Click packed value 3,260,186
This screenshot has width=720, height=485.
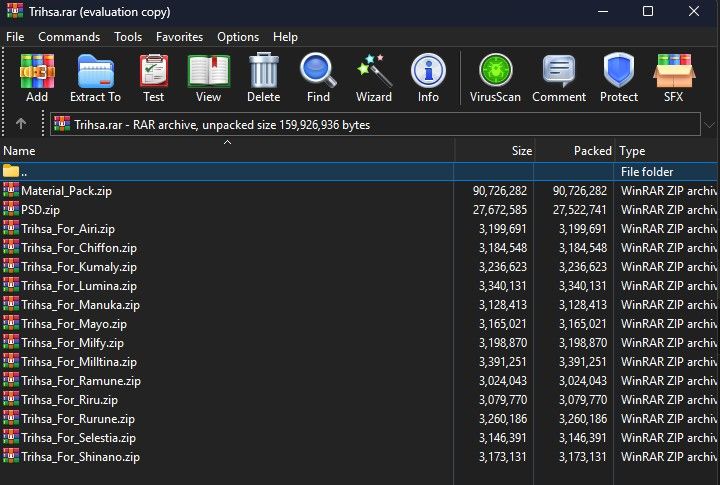[x=583, y=419]
